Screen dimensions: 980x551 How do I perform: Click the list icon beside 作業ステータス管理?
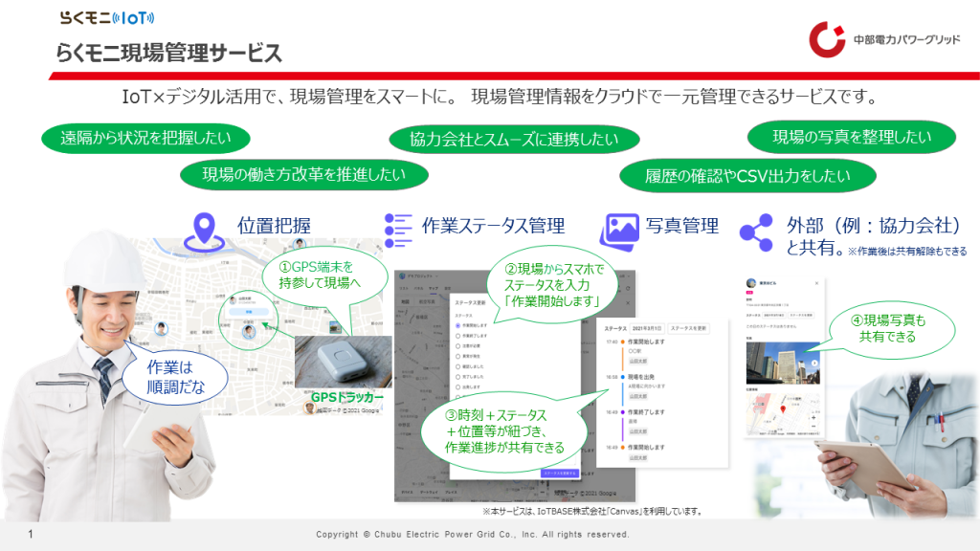pyautogui.click(x=398, y=231)
